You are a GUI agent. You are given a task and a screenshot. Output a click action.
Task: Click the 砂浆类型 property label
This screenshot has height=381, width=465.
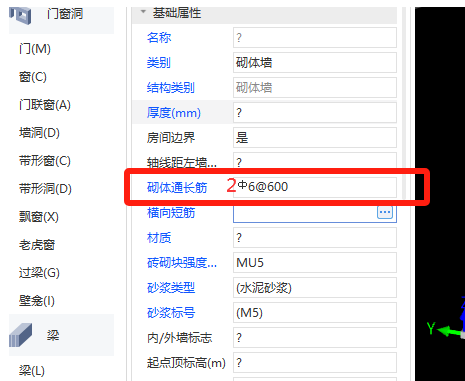(x=171, y=288)
